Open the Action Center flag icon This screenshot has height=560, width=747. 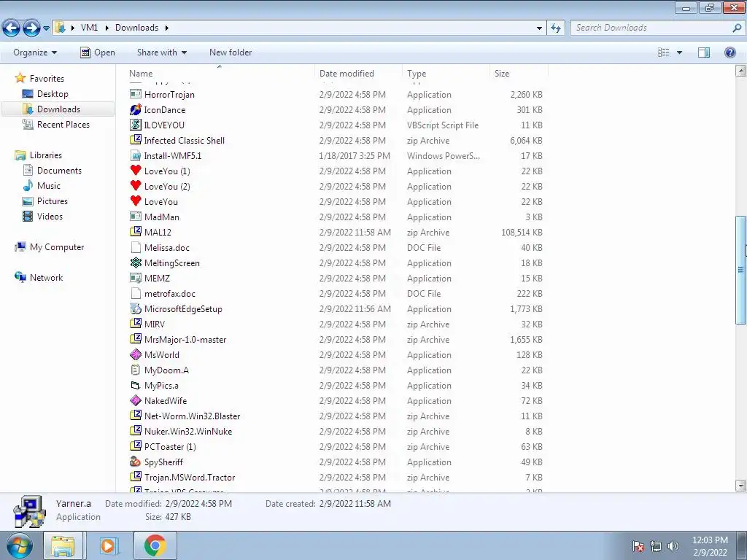638,546
